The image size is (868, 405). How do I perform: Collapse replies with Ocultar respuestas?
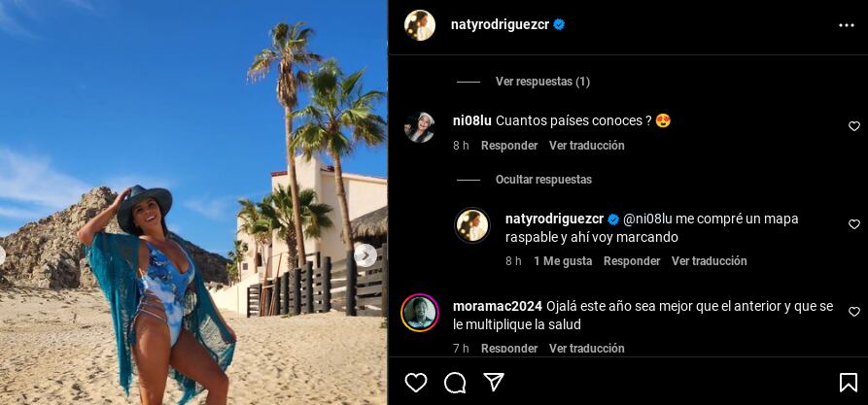[x=543, y=180]
